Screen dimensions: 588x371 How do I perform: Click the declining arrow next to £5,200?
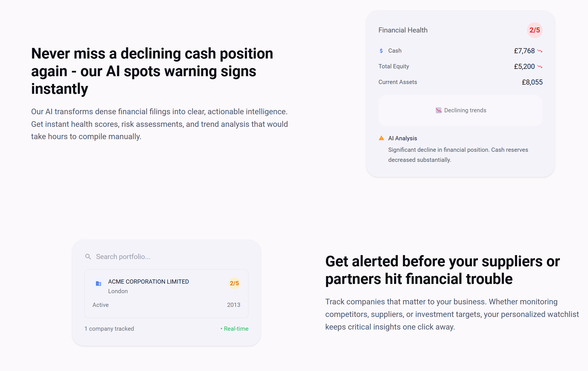click(x=540, y=67)
